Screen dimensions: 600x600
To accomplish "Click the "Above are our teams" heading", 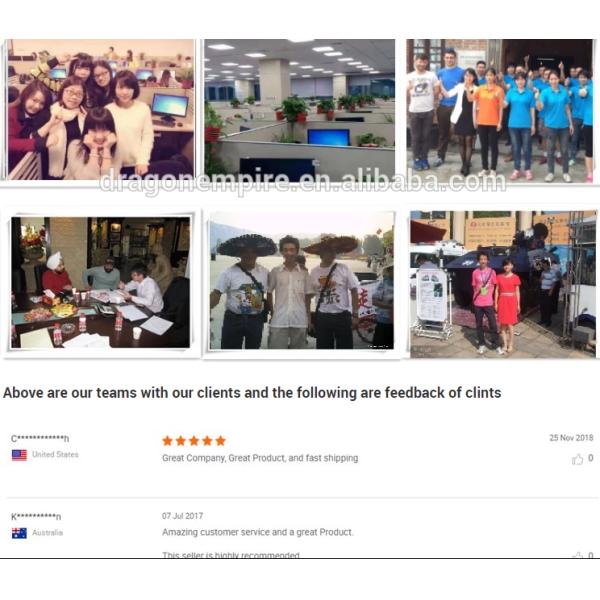I will pos(252,393).
